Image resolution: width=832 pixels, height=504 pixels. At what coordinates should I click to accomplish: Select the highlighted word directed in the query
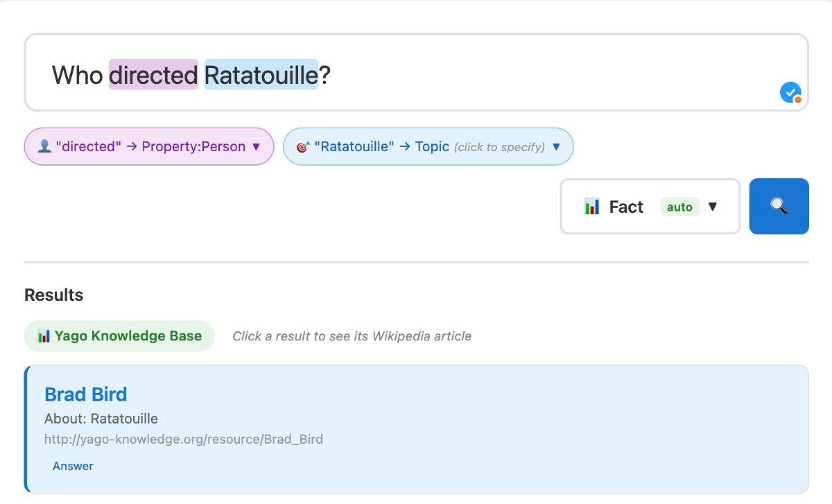[153, 75]
